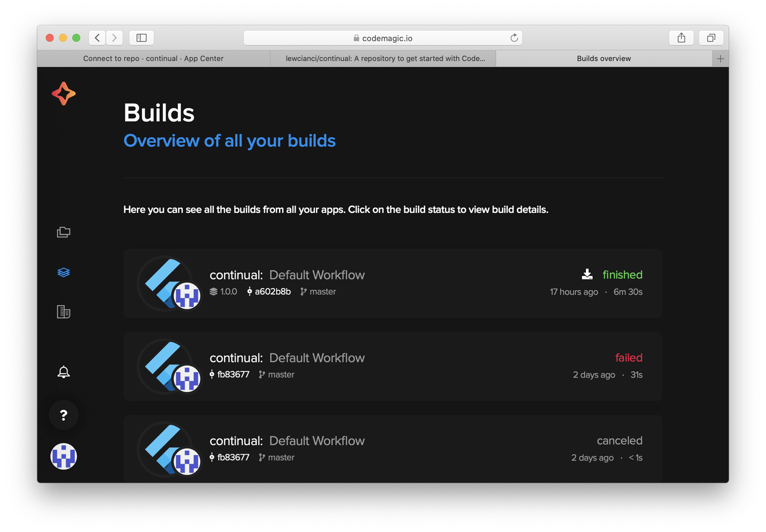Open the Apps section in sidebar
Screen dimensions: 766x532
coord(64,232)
